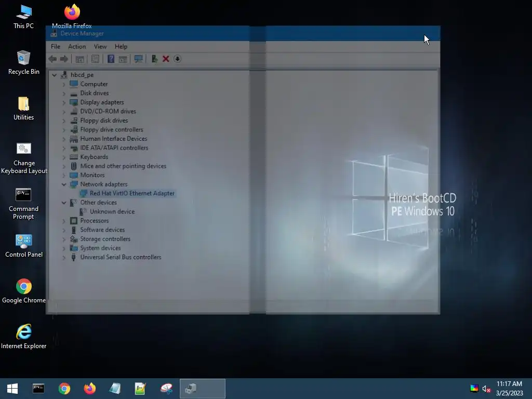Expand the Processors category
The image size is (532, 399).
click(x=64, y=221)
